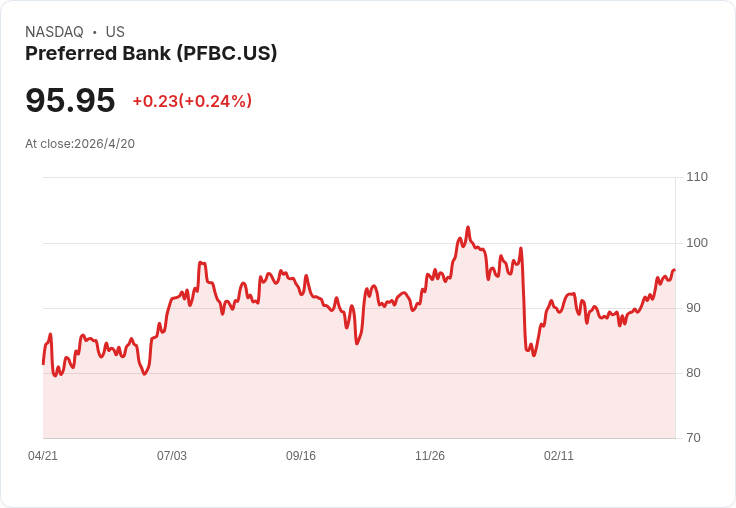The image size is (736, 508).
Task: Click the bottom of the sharp January price drop
Action: click(x=534, y=355)
